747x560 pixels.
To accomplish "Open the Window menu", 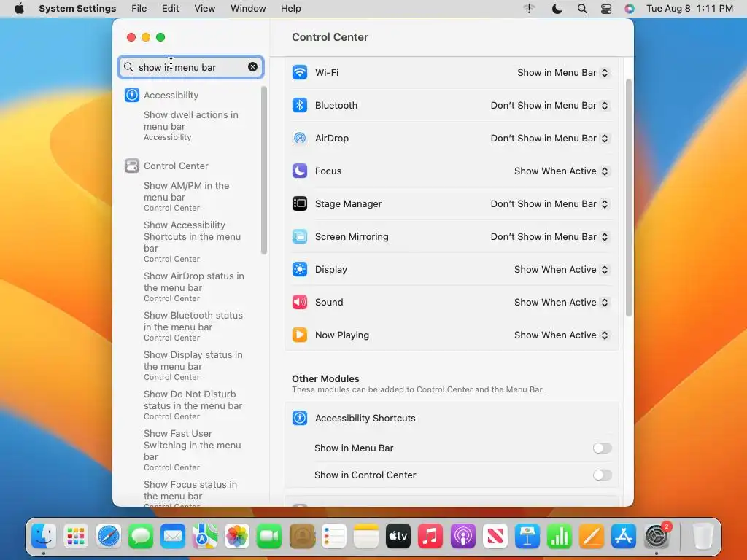I will coord(248,9).
